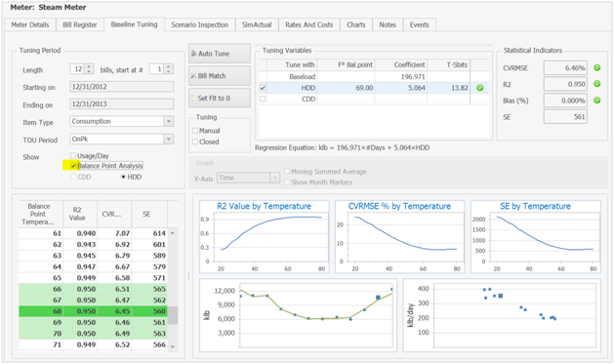Image resolution: width=615 pixels, height=364 pixels.
Task: Click the Set Fit to 0 button
Action: 220,98
